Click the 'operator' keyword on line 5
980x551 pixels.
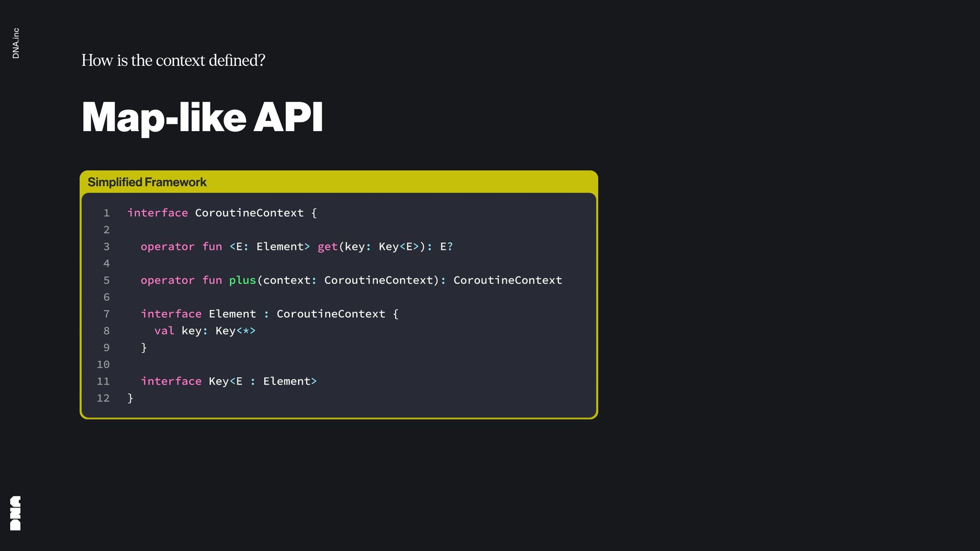(x=167, y=281)
